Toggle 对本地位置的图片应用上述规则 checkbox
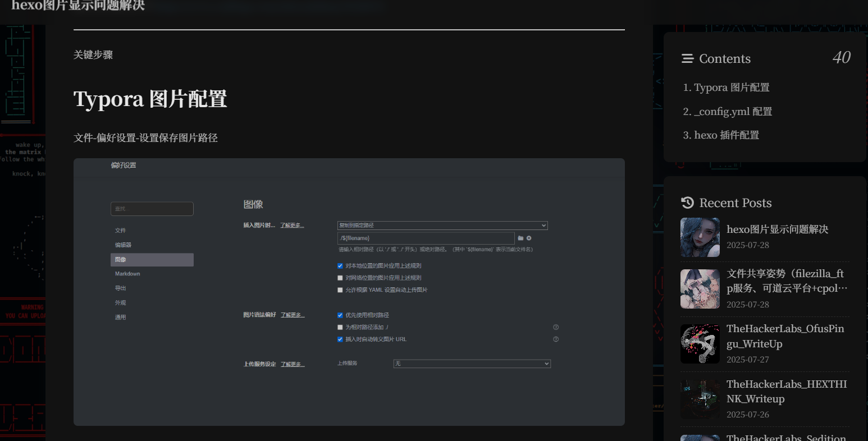 point(340,266)
